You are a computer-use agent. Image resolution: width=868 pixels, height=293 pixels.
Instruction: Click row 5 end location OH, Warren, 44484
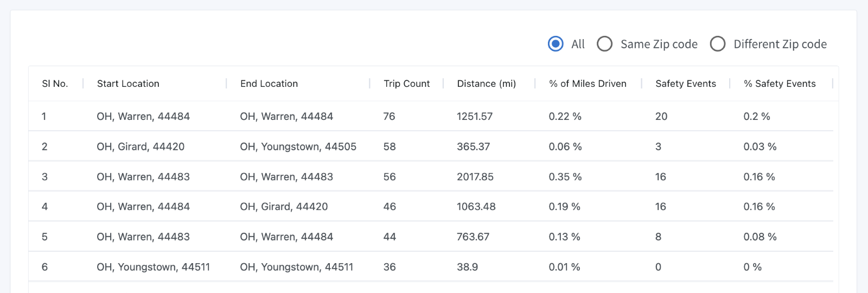point(286,237)
